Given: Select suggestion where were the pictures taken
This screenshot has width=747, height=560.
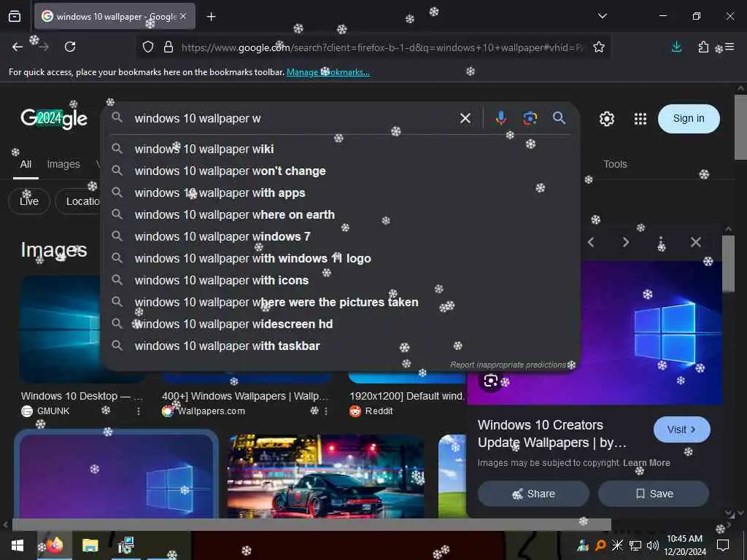Looking at the screenshot, I should [x=340, y=303].
